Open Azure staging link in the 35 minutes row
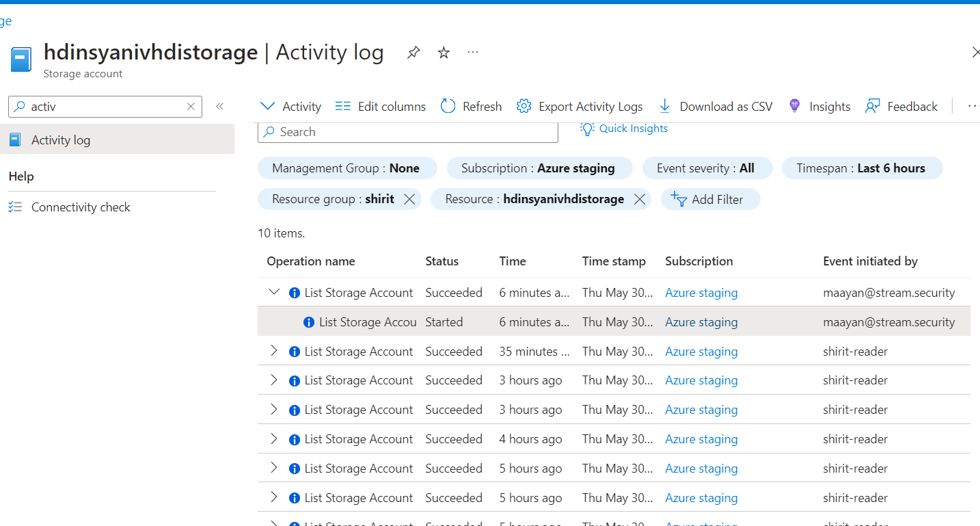The width and height of the screenshot is (980, 526). [701, 352]
